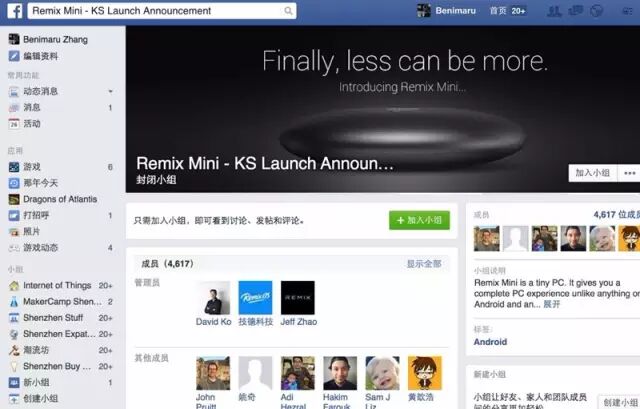Open Hakim Farouk member photo
Image resolution: width=640 pixels, height=409 pixels.
(x=340, y=373)
